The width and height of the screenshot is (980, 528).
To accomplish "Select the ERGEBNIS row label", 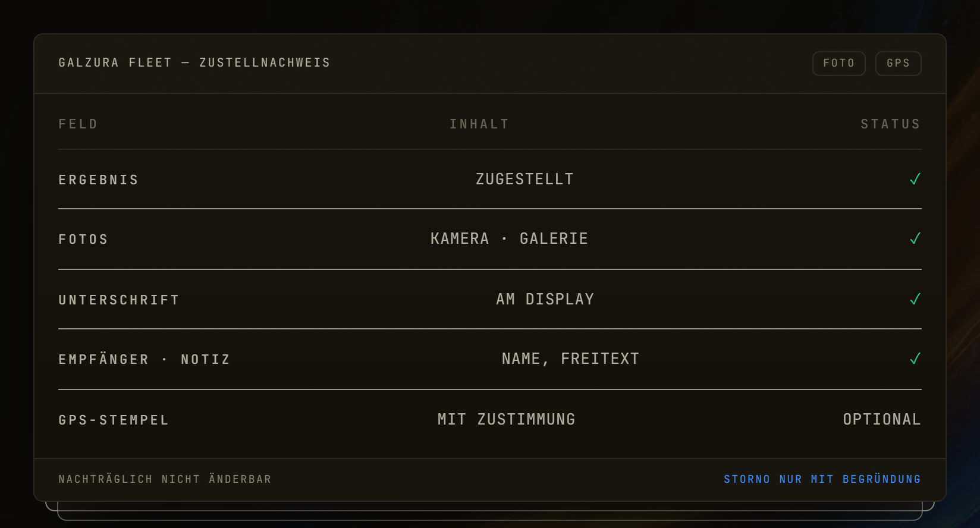I will tap(99, 180).
